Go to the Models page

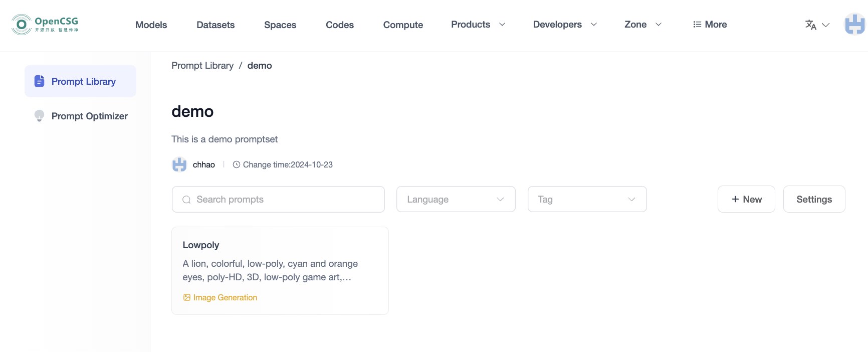(151, 25)
